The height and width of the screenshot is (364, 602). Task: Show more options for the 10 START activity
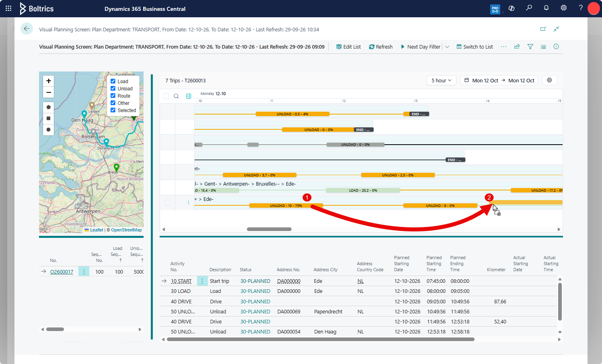(x=202, y=281)
